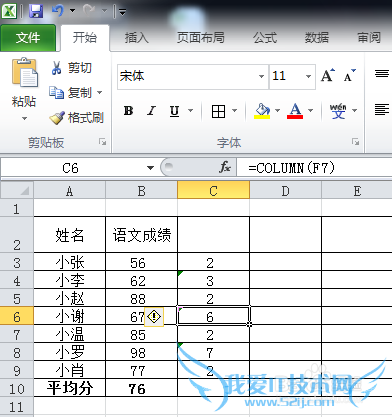Select cell containing 语文成绩
This screenshot has height=417, width=392.
[142, 235]
